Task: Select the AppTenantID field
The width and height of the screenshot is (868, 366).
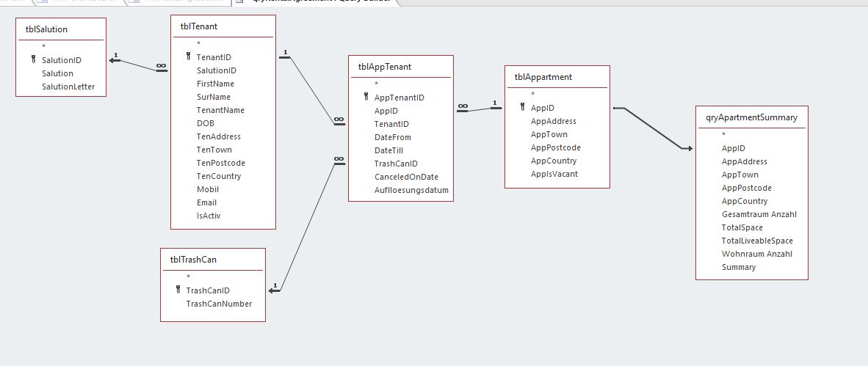Action: 399,98
